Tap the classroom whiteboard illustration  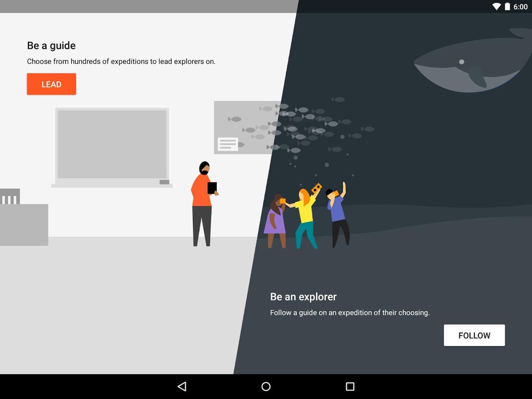[x=112, y=147]
